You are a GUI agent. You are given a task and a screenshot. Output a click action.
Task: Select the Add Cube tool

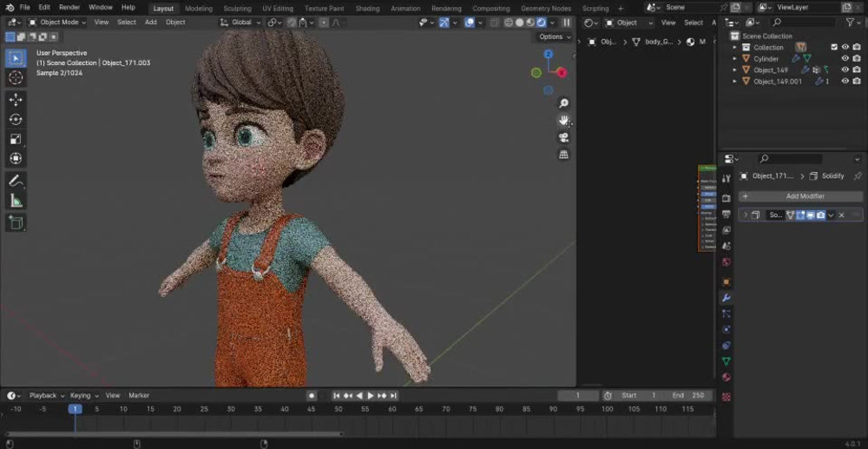(16, 222)
